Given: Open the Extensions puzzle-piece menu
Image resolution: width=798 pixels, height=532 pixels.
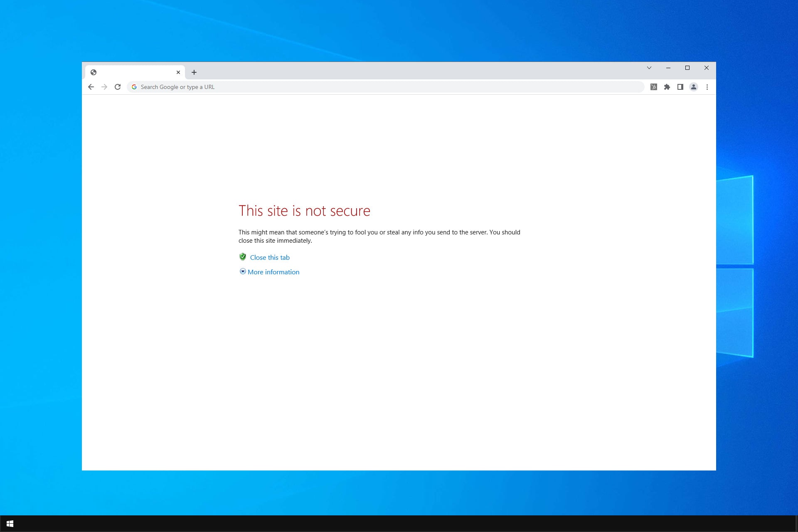Looking at the screenshot, I should 667,87.
